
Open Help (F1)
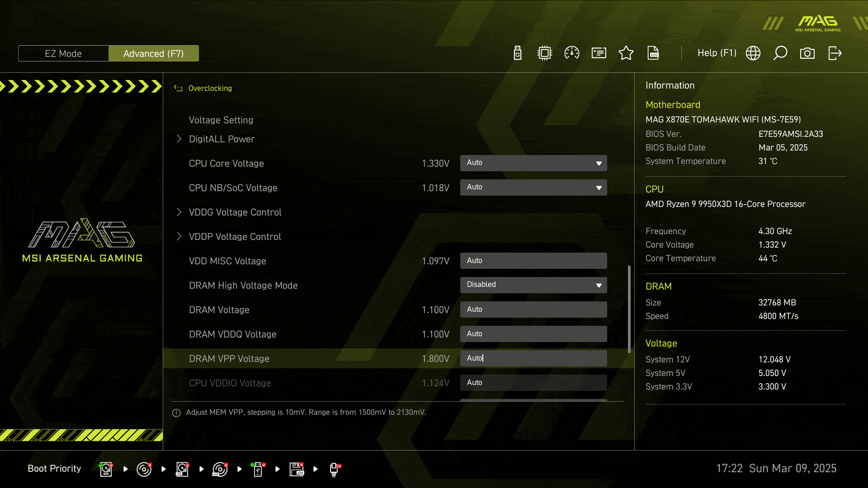[717, 53]
